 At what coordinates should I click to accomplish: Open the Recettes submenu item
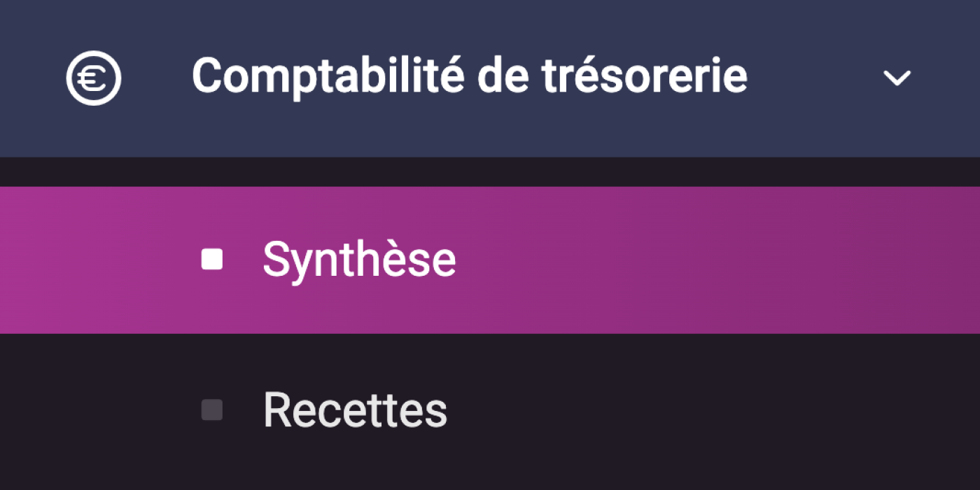(490, 409)
